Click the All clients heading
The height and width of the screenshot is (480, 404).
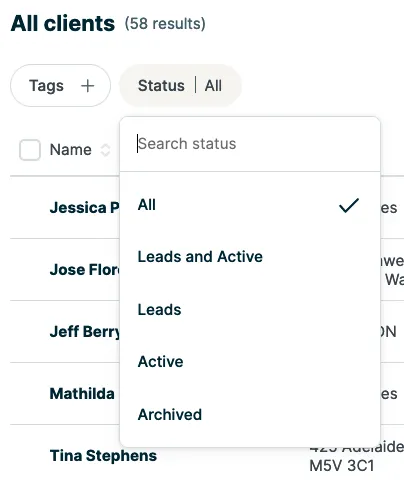[x=63, y=24]
